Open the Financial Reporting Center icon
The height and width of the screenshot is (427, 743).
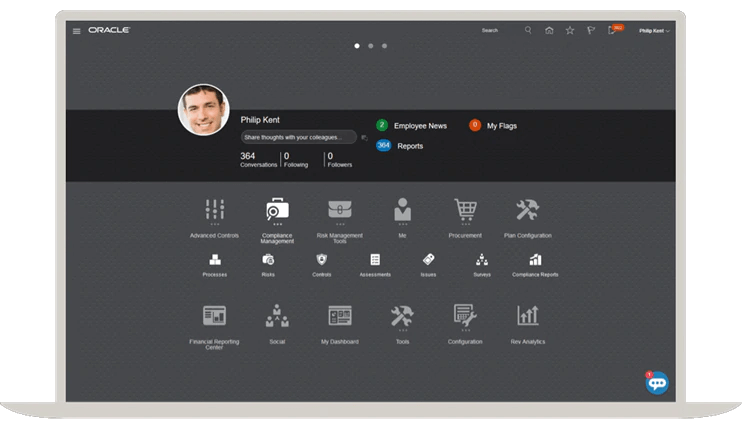(x=214, y=316)
